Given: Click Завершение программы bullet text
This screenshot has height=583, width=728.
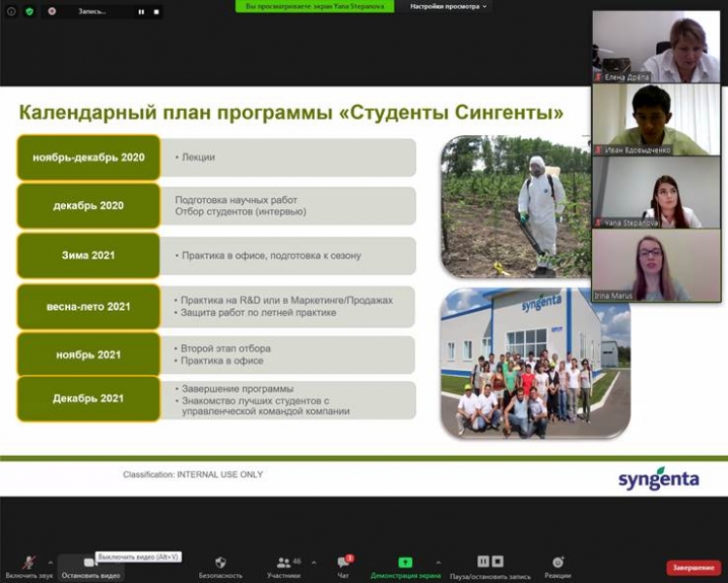Looking at the screenshot, I should [237, 389].
